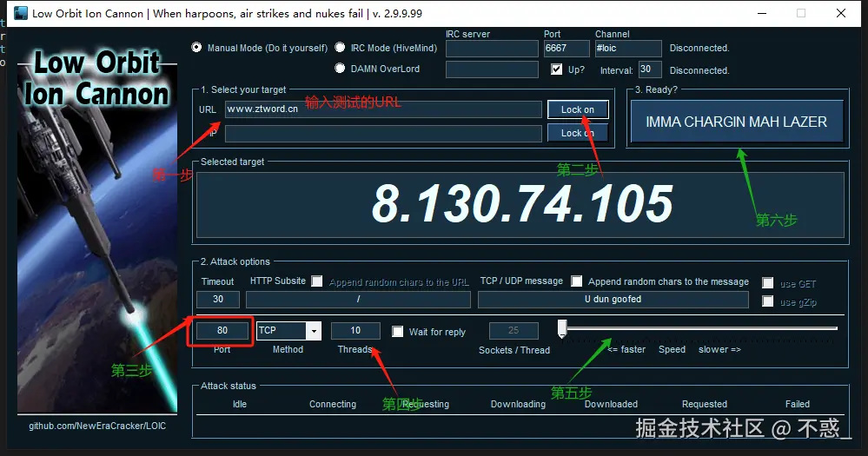Click the Timeout field showing 30
Screen dimensions: 868x456
coord(218,300)
